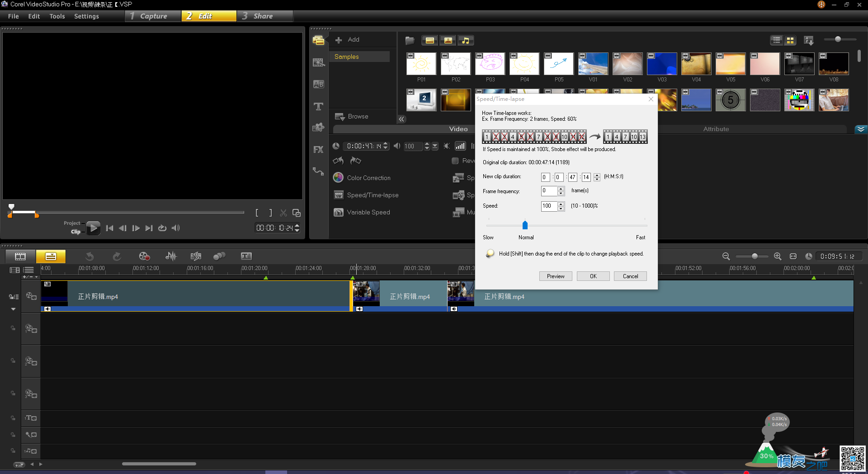Switch to Timeline view
The width and height of the screenshot is (868, 474).
51,256
